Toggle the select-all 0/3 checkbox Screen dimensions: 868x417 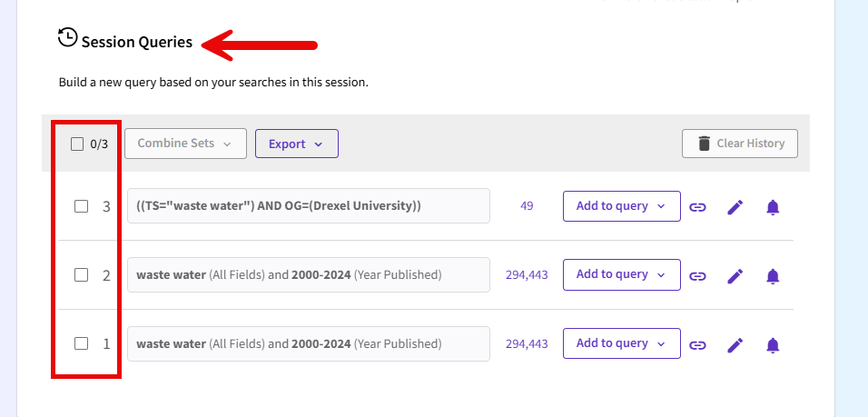[77, 144]
